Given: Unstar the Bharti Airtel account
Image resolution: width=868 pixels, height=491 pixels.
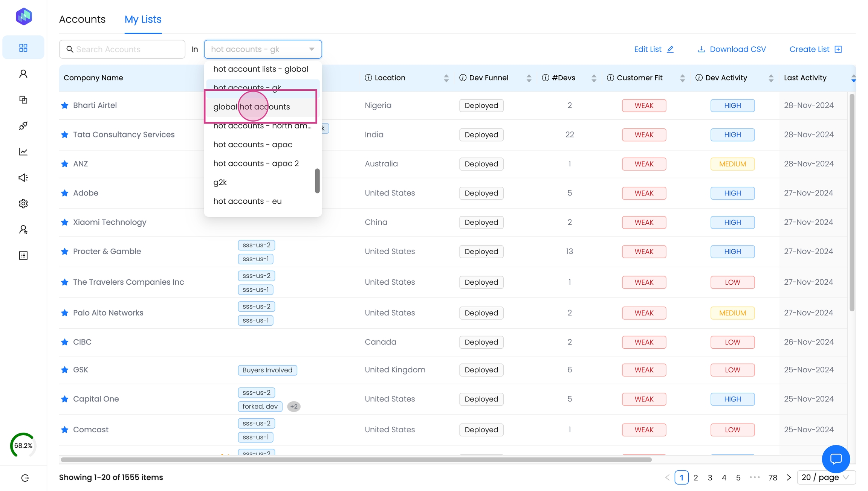Looking at the screenshot, I should (65, 105).
